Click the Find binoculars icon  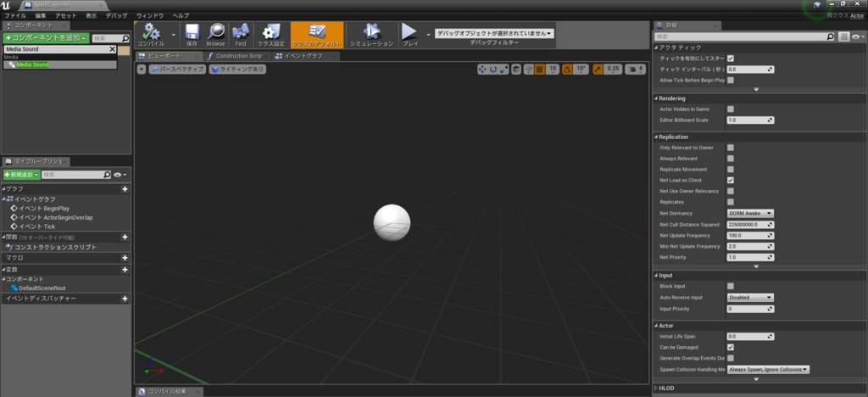241,35
